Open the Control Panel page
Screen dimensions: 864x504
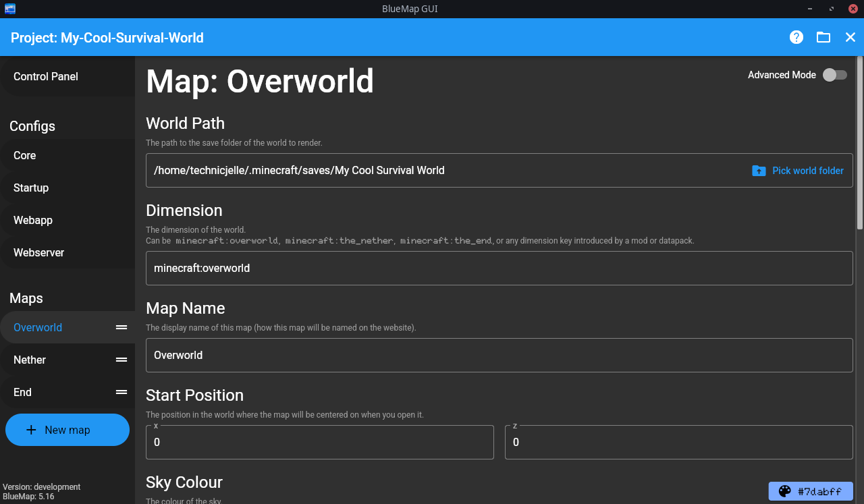46,77
